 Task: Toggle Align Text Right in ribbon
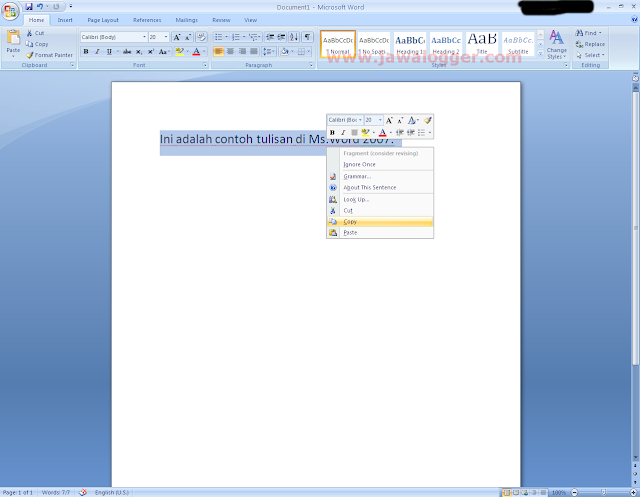(x=242, y=51)
